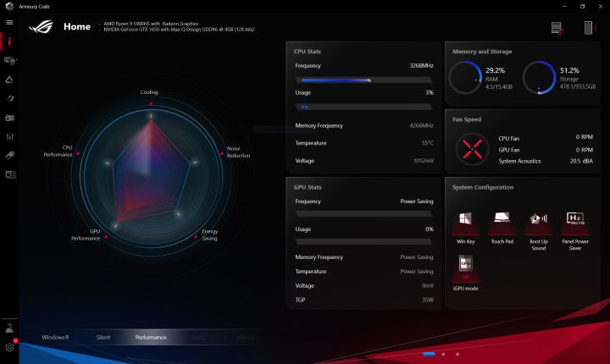Toggle the Boot Up Sound setting
Viewport: 610px width, 364px height.
539,230
